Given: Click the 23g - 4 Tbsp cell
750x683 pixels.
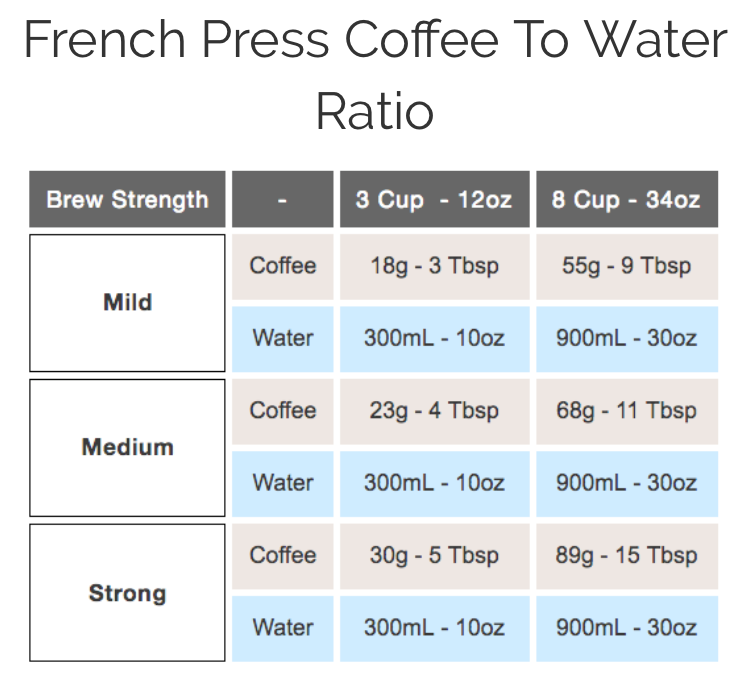Looking at the screenshot, I should coord(434,411).
